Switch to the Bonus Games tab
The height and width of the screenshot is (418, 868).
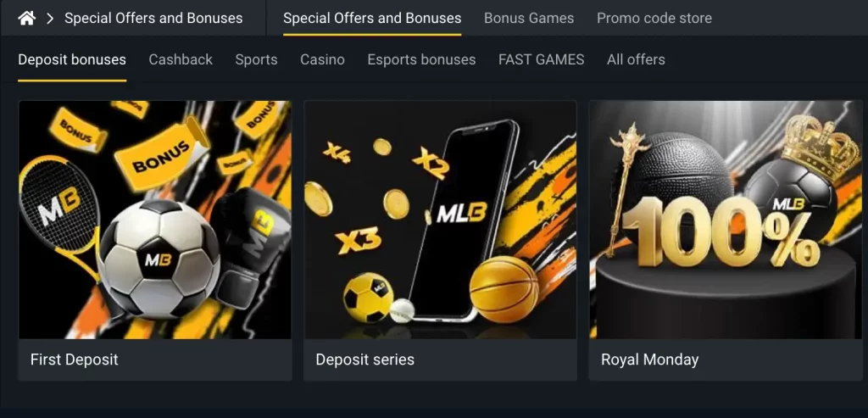[529, 19]
